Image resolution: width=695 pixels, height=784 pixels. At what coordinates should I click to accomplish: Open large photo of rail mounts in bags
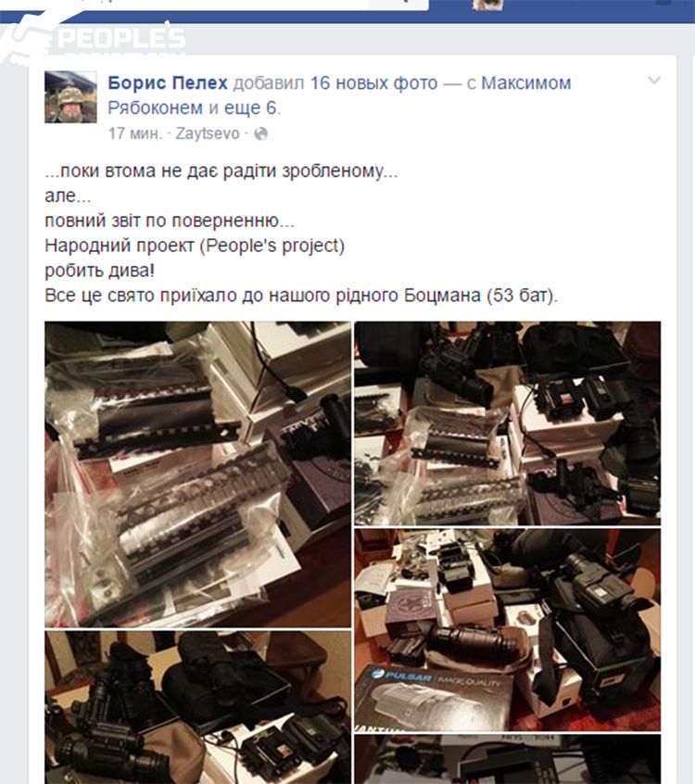(x=197, y=474)
